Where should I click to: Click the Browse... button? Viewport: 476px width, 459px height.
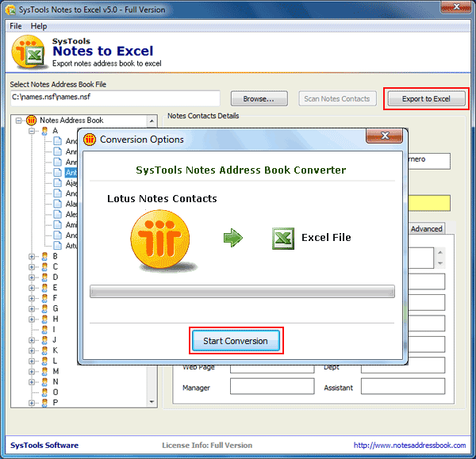pos(259,98)
